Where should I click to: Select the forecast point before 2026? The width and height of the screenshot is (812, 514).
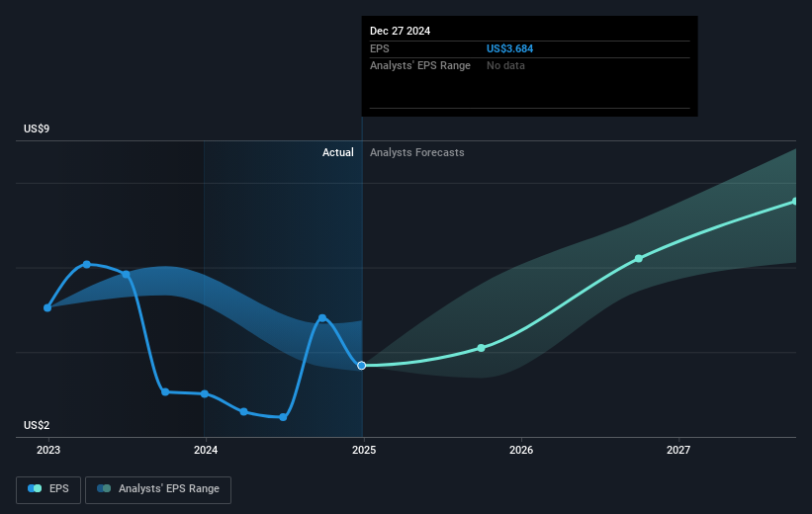[x=481, y=348]
